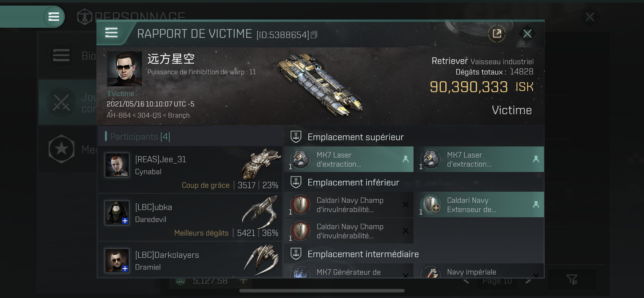Select the star medals icon
This screenshot has width=644, height=298.
[x=61, y=149]
